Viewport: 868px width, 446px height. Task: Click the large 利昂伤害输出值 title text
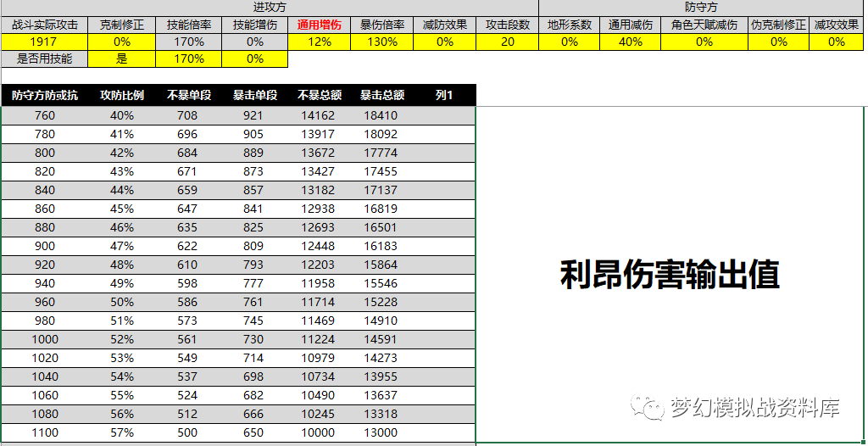[x=670, y=275]
